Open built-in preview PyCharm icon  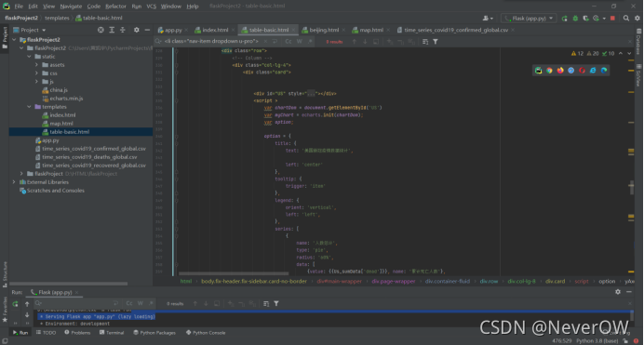click(538, 70)
